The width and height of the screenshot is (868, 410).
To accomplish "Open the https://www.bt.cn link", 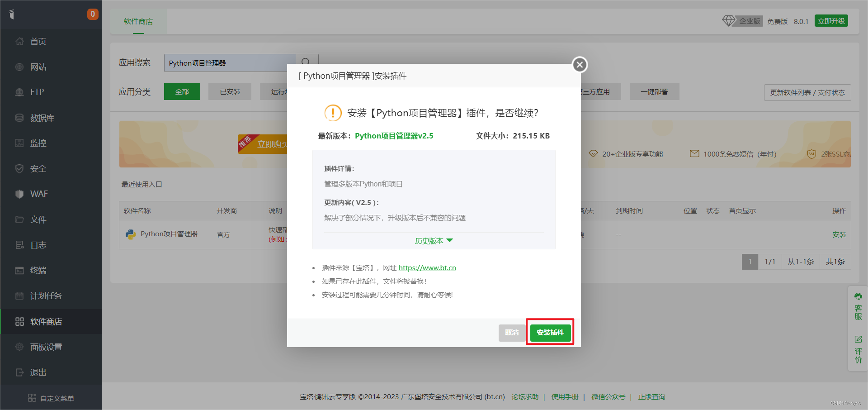I will (427, 268).
